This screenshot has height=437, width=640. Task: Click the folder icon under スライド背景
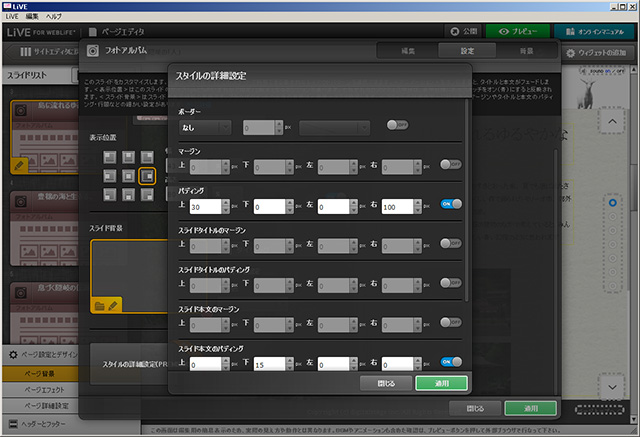98,303
